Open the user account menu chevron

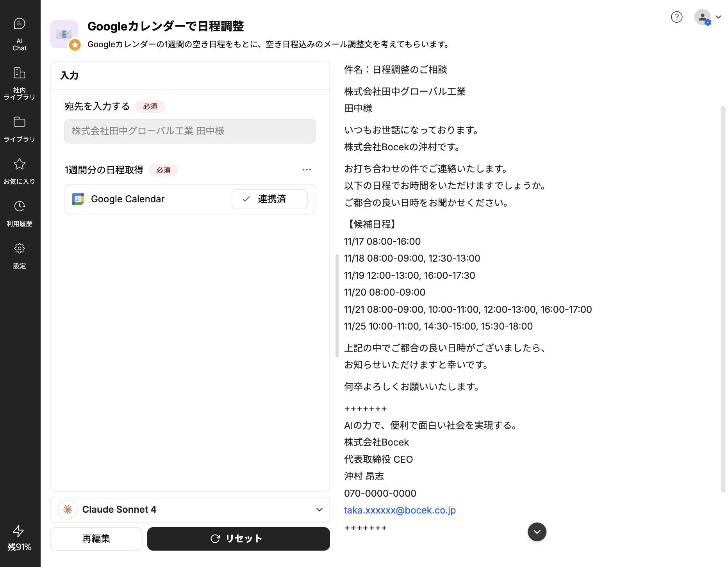click(x=718, y=17)
